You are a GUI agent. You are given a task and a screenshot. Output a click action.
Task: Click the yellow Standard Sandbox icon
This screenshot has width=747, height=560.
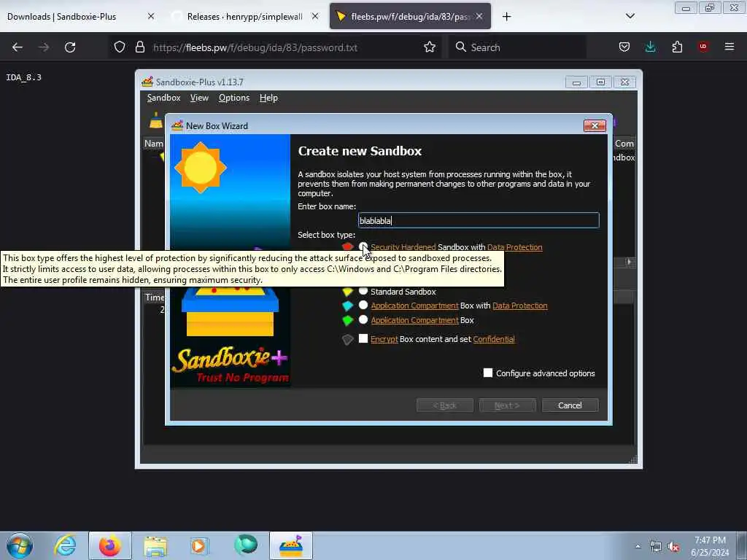347,292
